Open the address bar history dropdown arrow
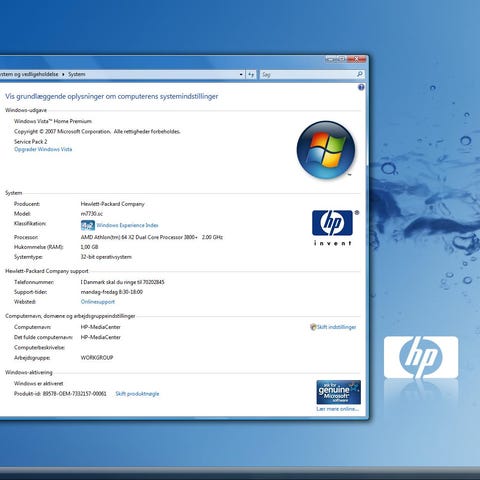This screenshot has height=480, width=480. (241, 74)
